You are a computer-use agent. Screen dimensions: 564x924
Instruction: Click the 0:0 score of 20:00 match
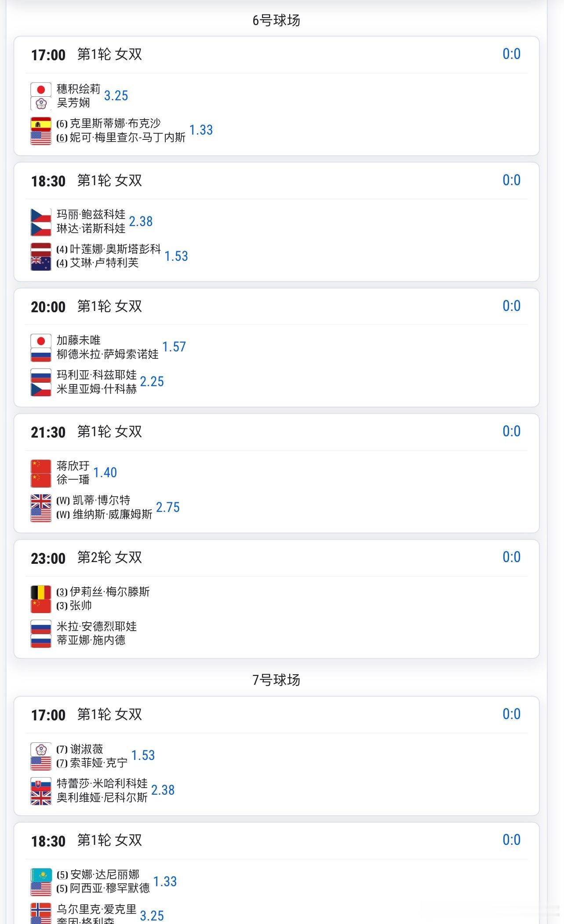tap(511, 306)
